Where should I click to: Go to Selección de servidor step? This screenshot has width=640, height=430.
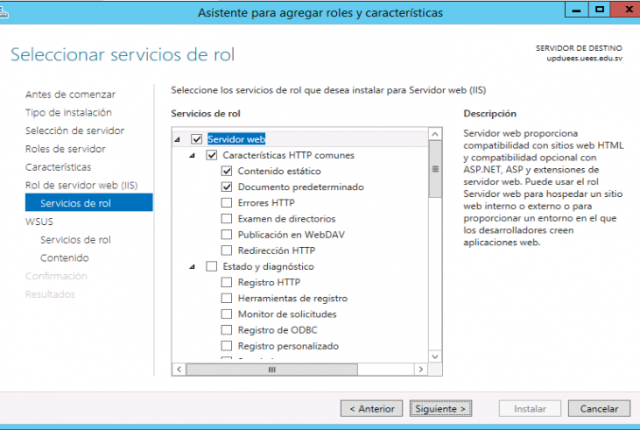click(75, 131)
